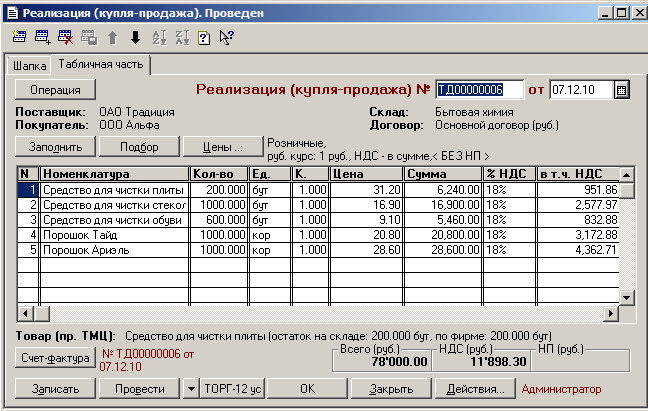Click the sort descending Z-A icon
This screenshot has height=411, width=648.
182,38
